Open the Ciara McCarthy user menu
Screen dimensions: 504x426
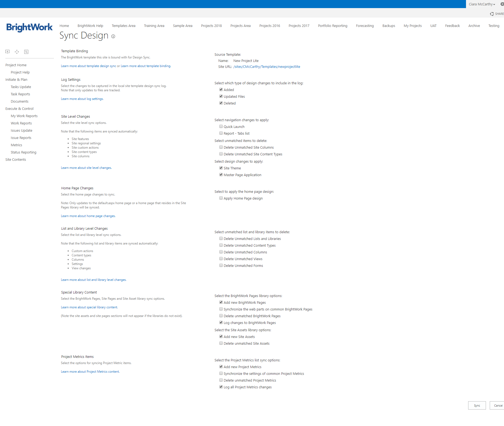coord(482,4)
